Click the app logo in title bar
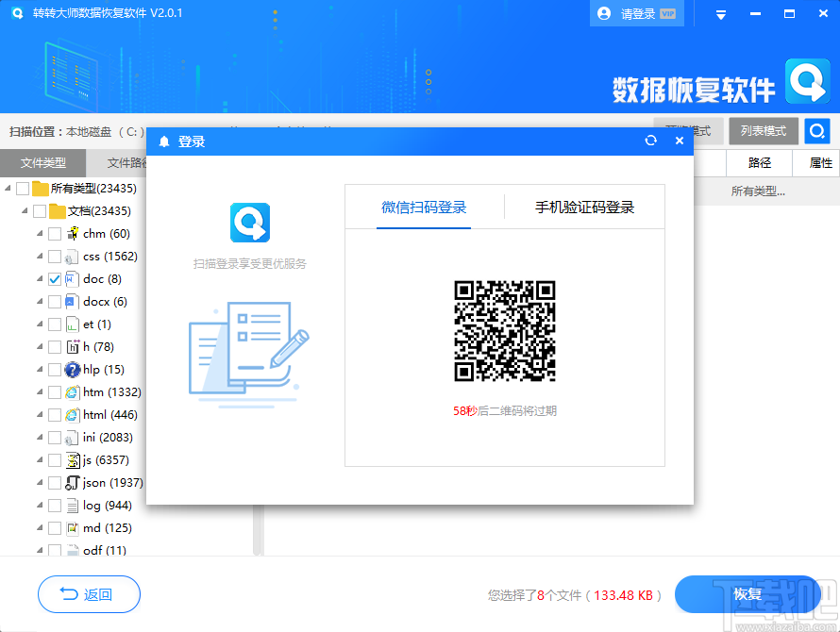The image size is (840, 632). click(18, 13)
